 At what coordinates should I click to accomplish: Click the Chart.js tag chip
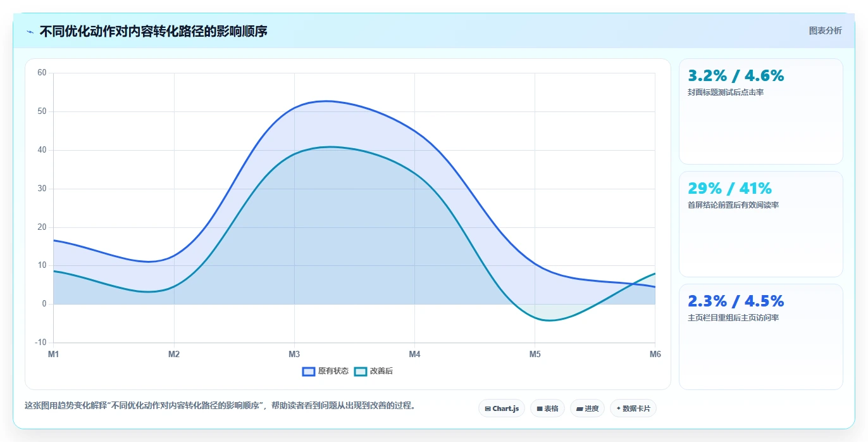(x=501, y=408)
